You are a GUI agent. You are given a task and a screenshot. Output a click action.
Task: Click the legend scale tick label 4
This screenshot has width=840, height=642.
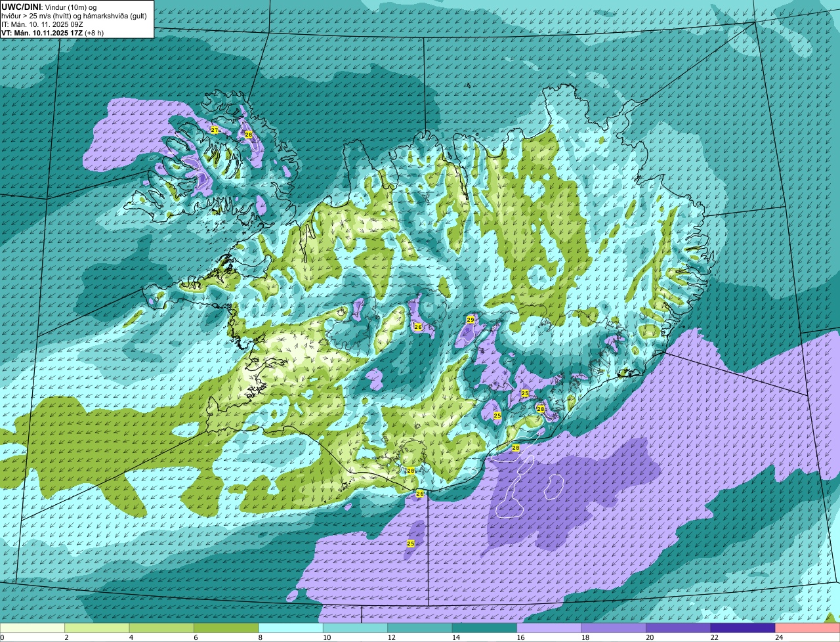[131, 637]
